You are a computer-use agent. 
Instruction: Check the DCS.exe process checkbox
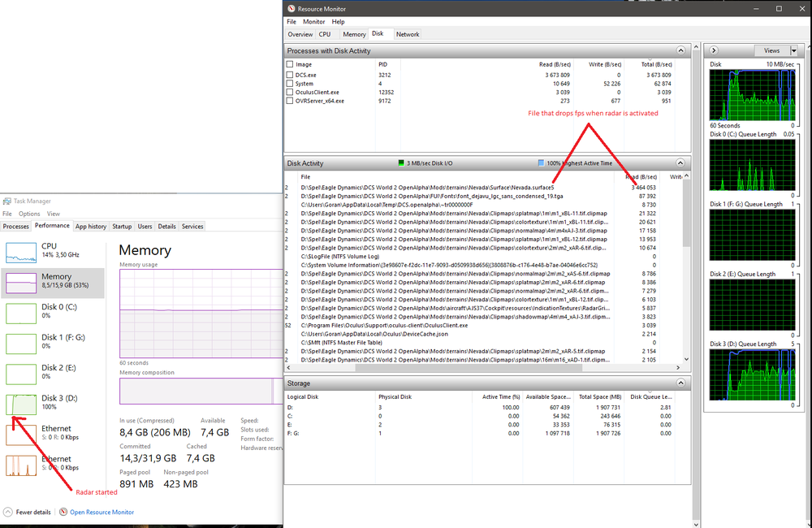[x=290, y=75]
